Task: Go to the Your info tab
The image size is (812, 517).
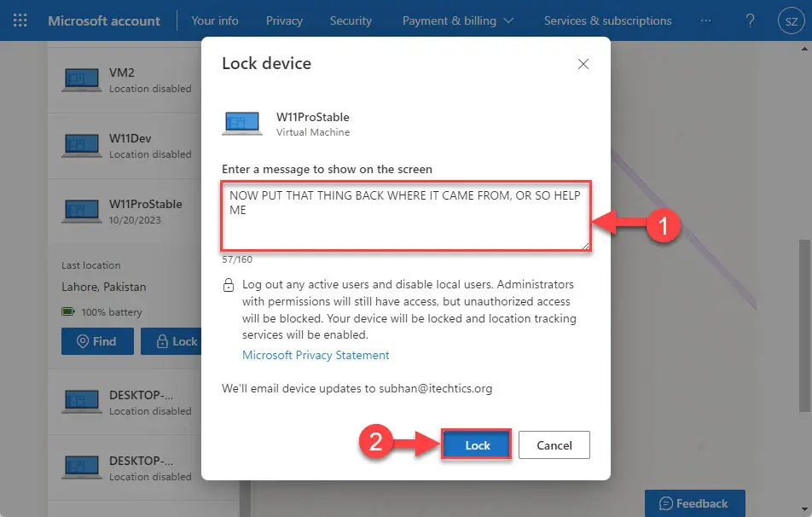Action: (215, 20)
